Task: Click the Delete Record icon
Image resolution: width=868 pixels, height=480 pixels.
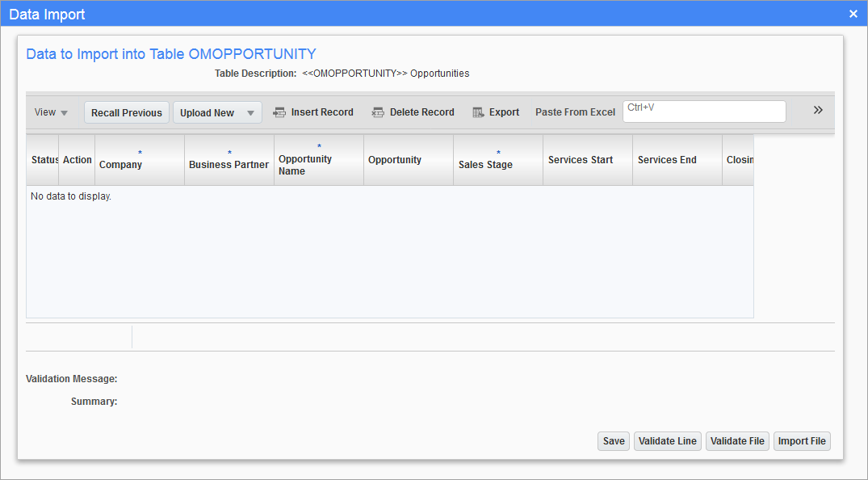Action: tap(378, 112)
